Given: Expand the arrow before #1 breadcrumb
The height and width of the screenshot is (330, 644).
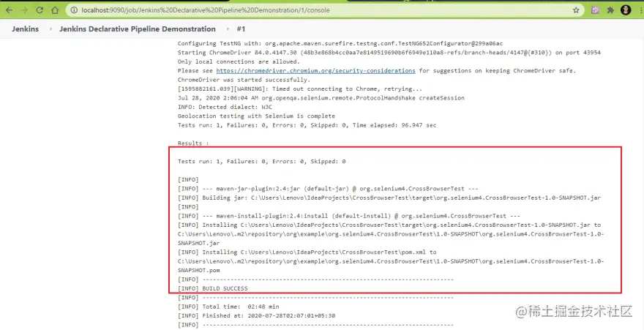Looking at the screenshot, I should click(228, 29).
